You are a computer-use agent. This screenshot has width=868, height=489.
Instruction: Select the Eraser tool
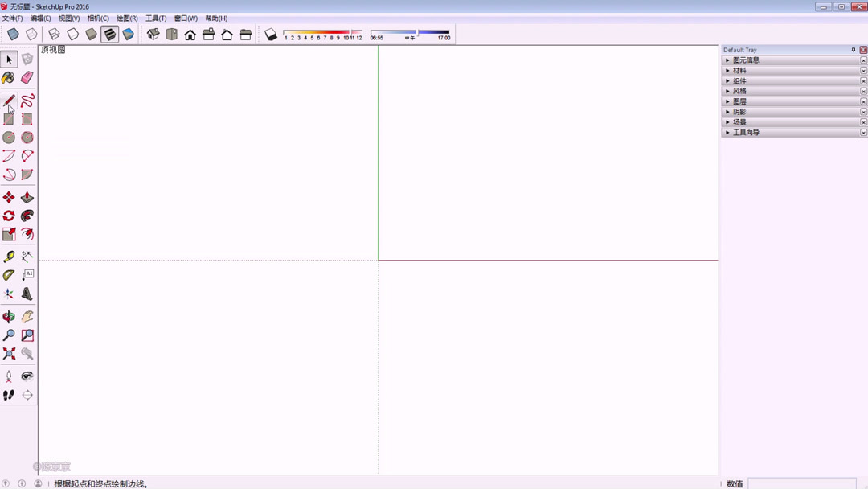click(x=27, y=77)
